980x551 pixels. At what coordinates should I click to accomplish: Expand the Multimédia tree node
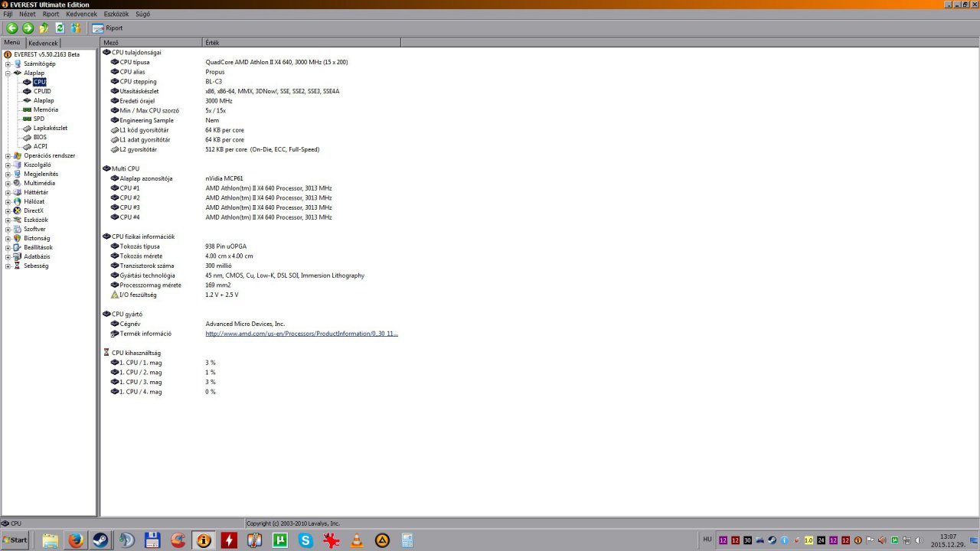(8, 183)
